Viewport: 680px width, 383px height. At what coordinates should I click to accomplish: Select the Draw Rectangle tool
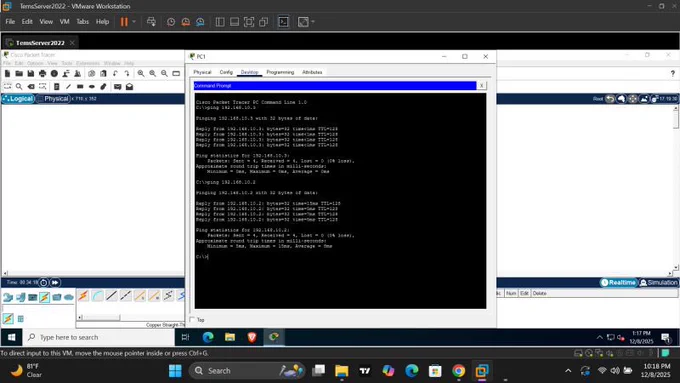pyautogui.click(x=80, y=87)
